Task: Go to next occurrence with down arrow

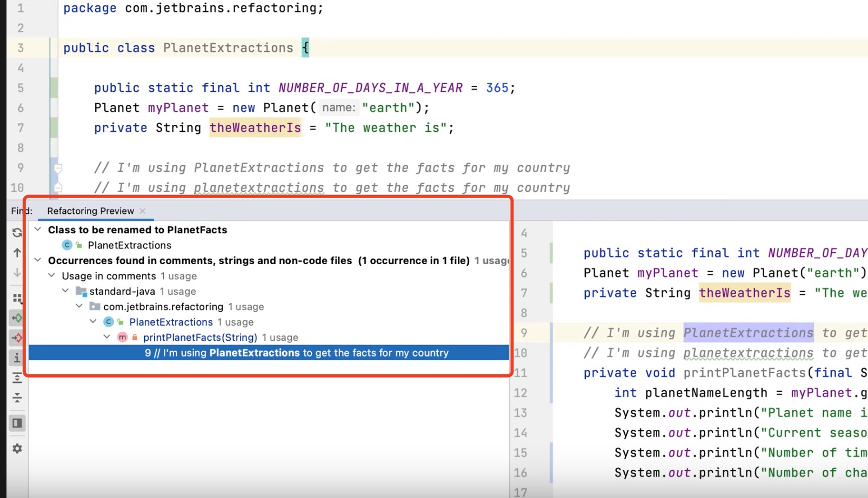Action: pyautogui.click(x=17, y=272)
